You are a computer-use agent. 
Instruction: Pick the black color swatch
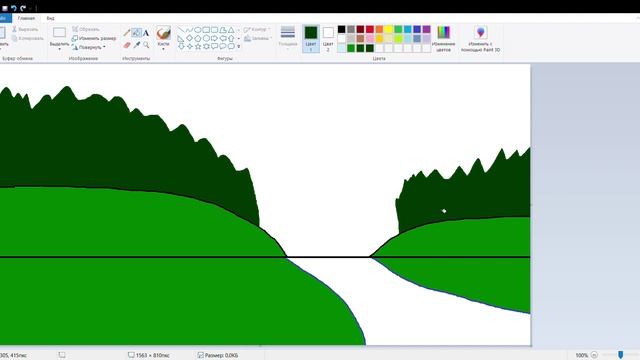pyautogui.click(x=342, y=29)
